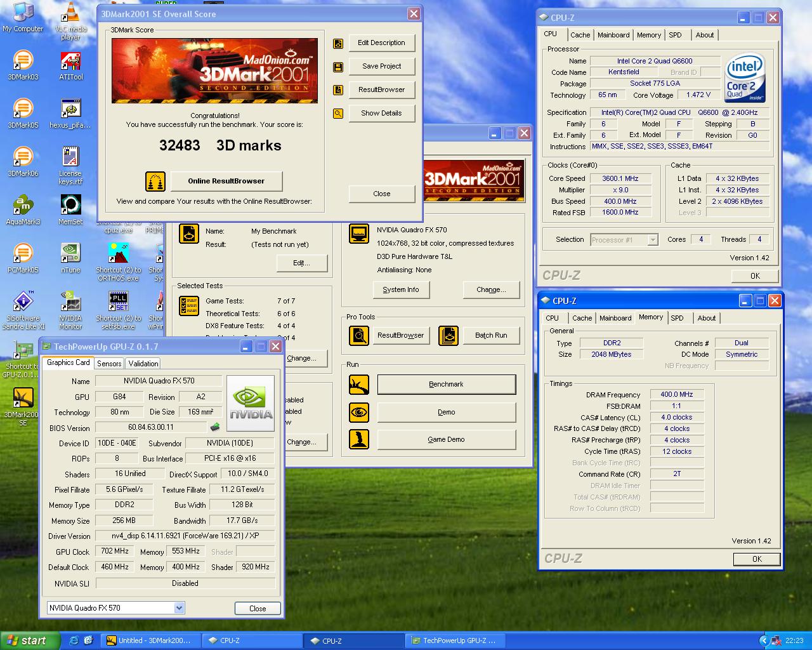Click the Batch Run icon in Pro Tools

click(x=449, y=335)
